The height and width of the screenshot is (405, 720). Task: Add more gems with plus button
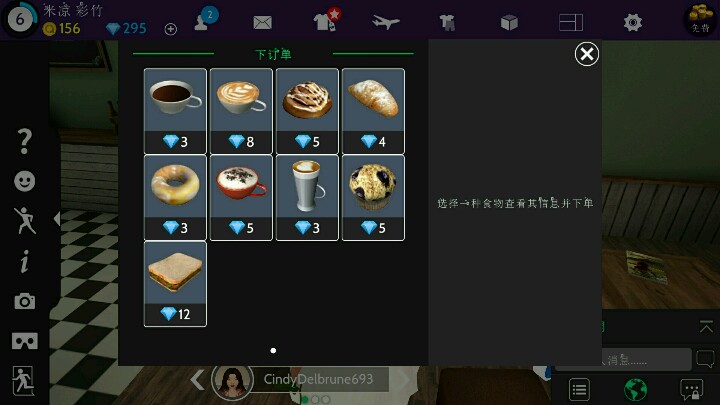pos(170,29)
